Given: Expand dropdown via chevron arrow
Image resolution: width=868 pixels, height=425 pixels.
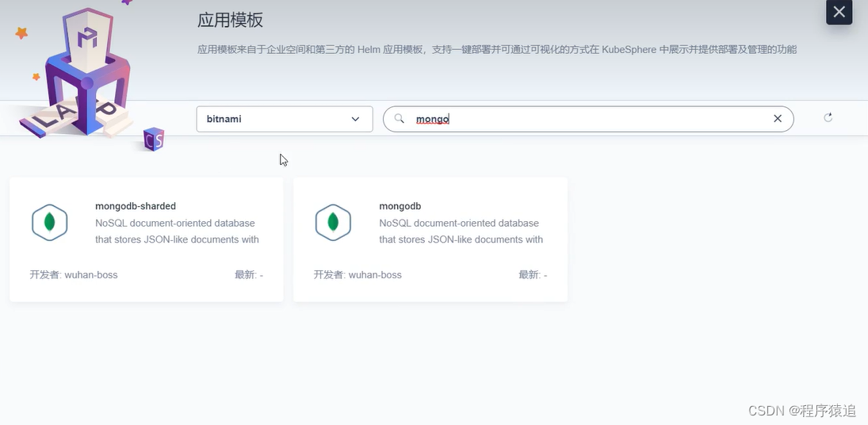Looking at the screenshot, I should point(355,119).
